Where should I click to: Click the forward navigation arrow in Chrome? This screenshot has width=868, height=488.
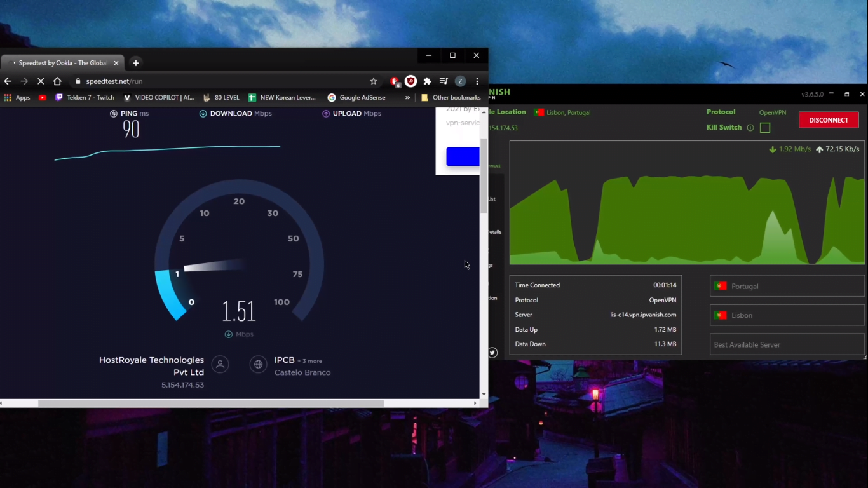coord(24,81)
